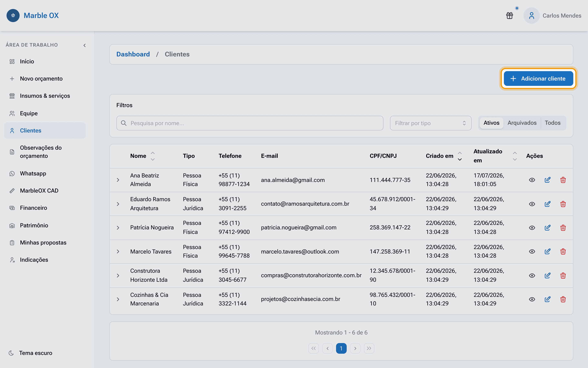The height and width of the screenshot is (368, 588).
Task: Click the search magnifier icon
Action: pos(124,123)
